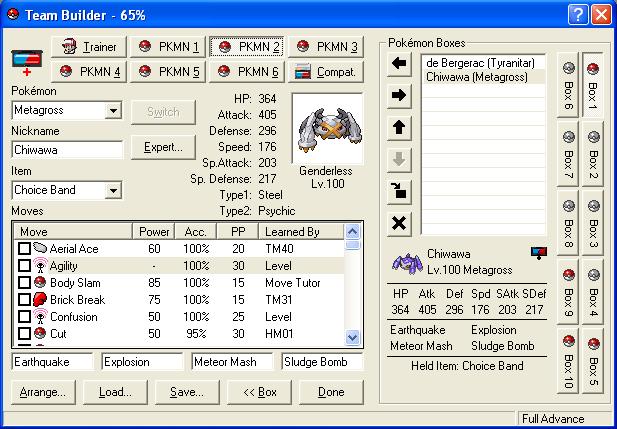Click the Cut move type icon

coord(40,333)
